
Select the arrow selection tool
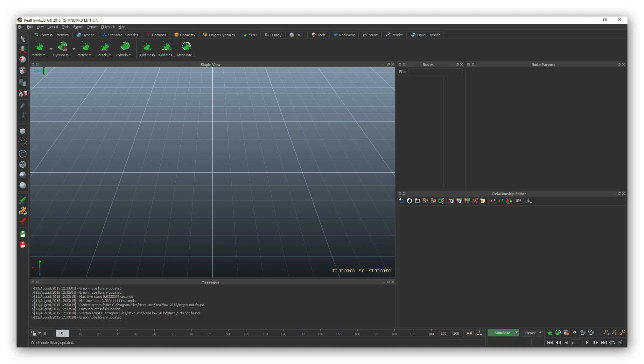(x=23, y=39)
